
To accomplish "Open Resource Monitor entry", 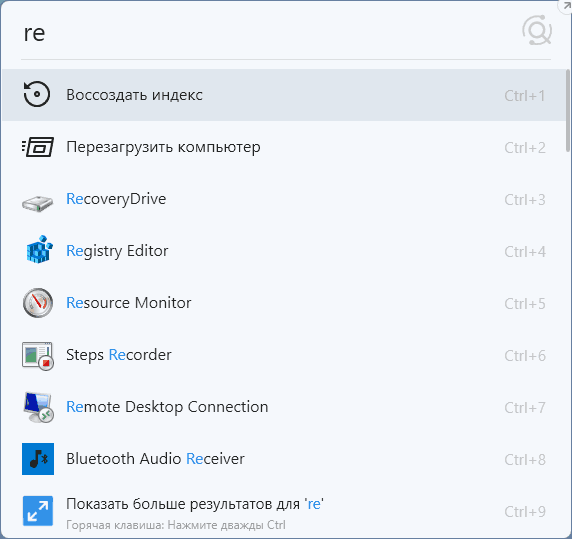I will coord(284,303).
